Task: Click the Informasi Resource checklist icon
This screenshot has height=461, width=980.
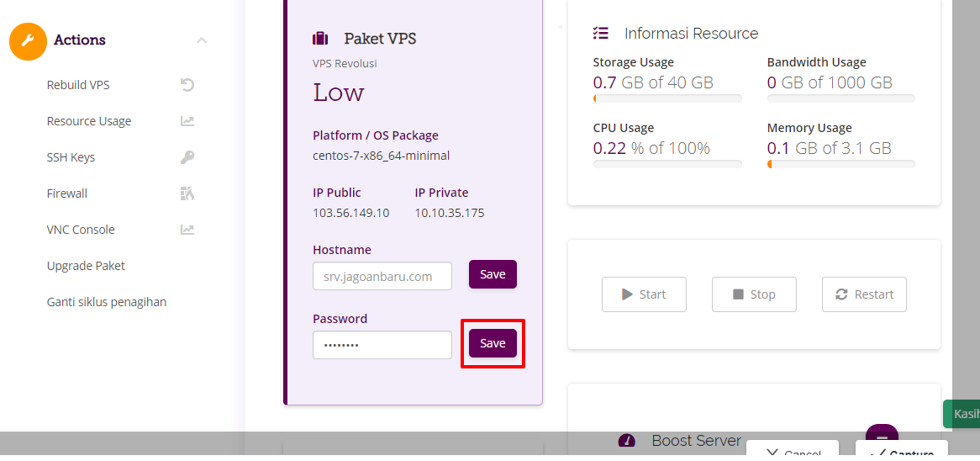Action: pyautogui.click(x=601, y=33)
